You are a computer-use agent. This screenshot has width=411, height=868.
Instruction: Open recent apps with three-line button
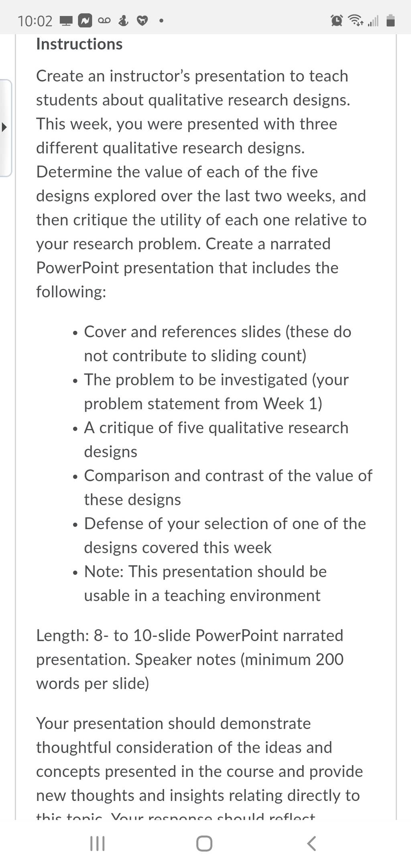[97, 844]
